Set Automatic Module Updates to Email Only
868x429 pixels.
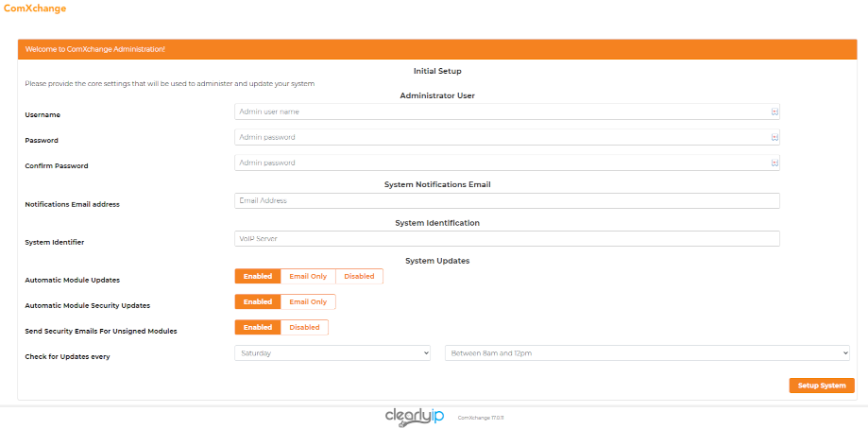[308, 277]
